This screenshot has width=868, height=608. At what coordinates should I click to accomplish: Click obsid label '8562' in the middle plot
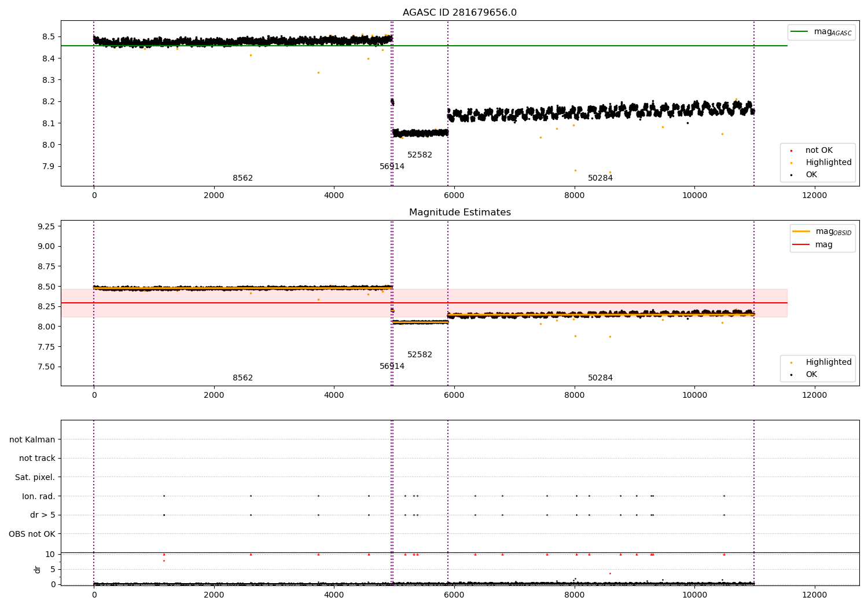(x=242, y=378)
